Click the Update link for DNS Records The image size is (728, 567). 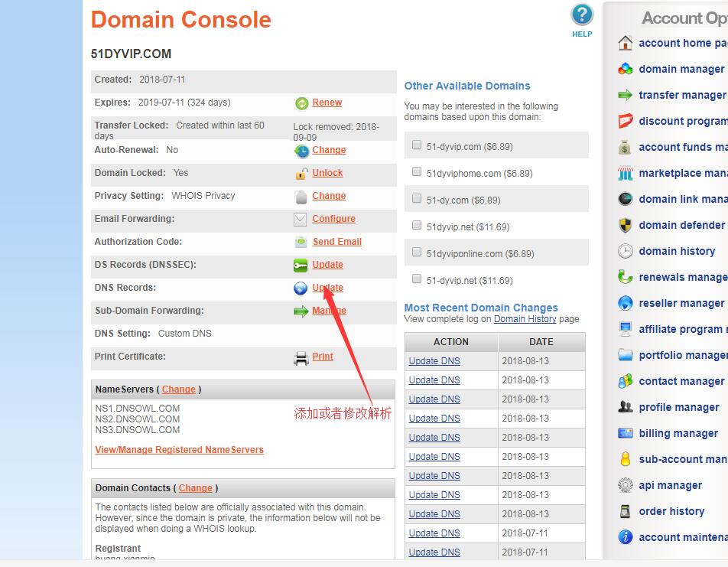pos(327,288)
